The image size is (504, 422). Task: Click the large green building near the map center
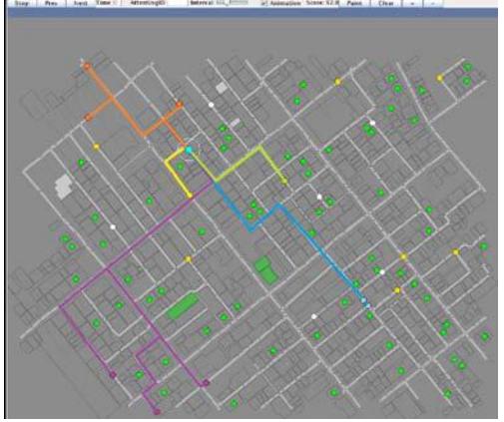click(x=266, y=269)
